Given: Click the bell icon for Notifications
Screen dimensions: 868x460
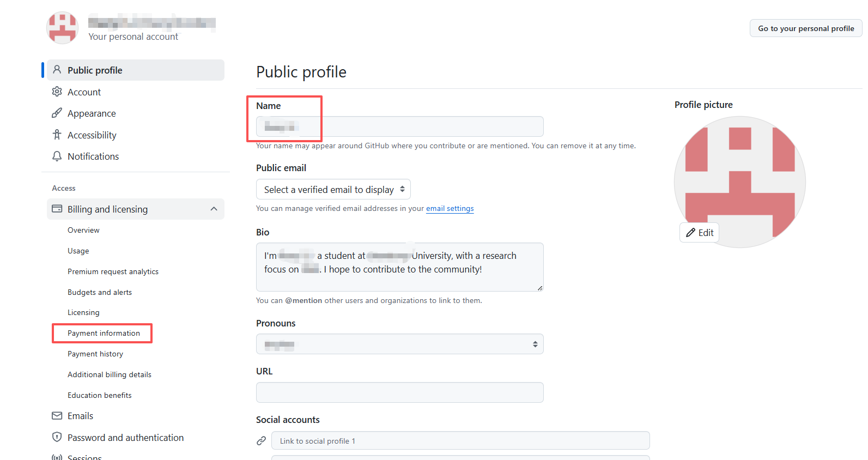Looking at the screenshot, I should coord(57,156).
